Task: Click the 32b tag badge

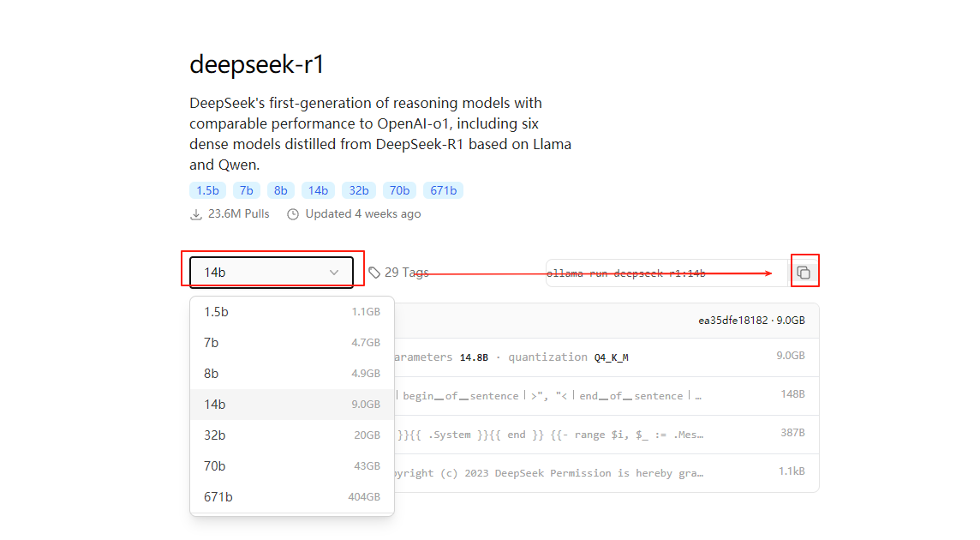Action: 359,190
